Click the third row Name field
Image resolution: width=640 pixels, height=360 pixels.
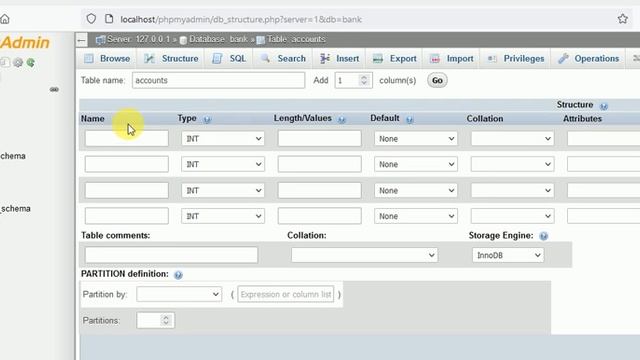pyautogui.click(x=127, y=190)
